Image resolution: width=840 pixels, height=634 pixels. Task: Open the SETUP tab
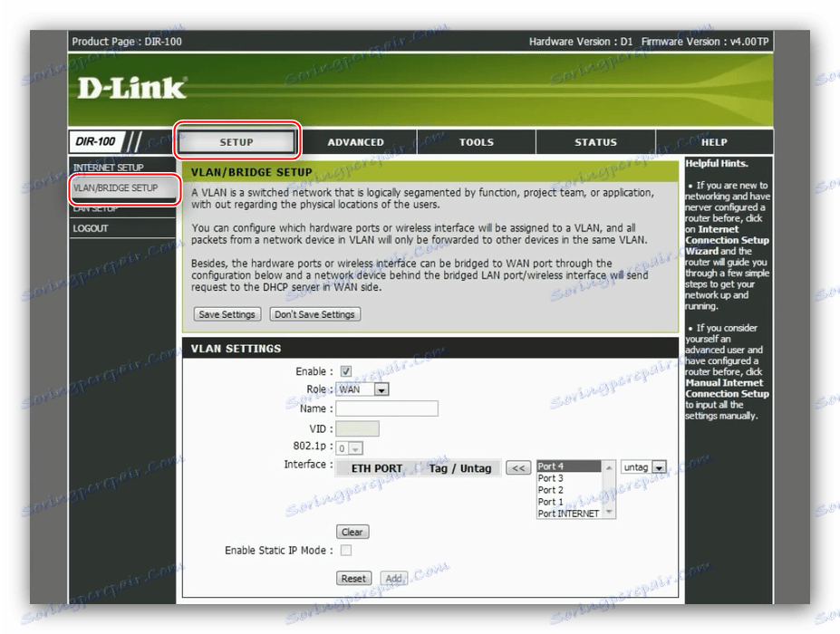pos(237,142)
